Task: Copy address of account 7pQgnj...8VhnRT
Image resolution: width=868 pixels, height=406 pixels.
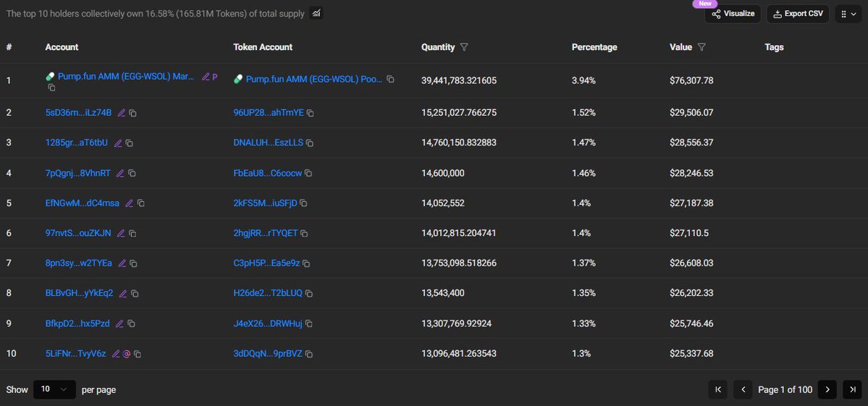Action: coord(132,173)
